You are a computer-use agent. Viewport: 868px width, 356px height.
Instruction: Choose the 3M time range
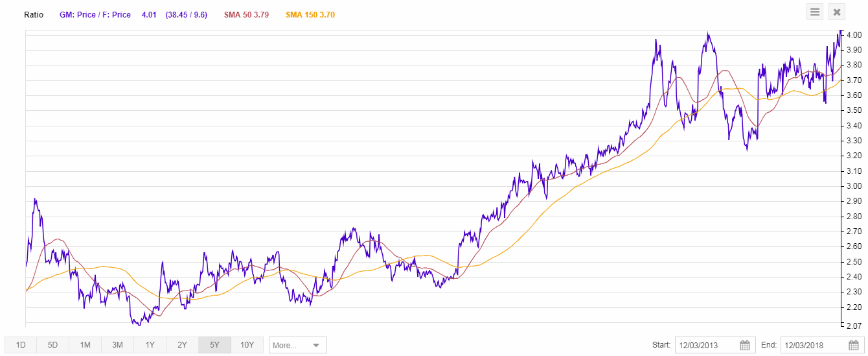tap(118, 345)
